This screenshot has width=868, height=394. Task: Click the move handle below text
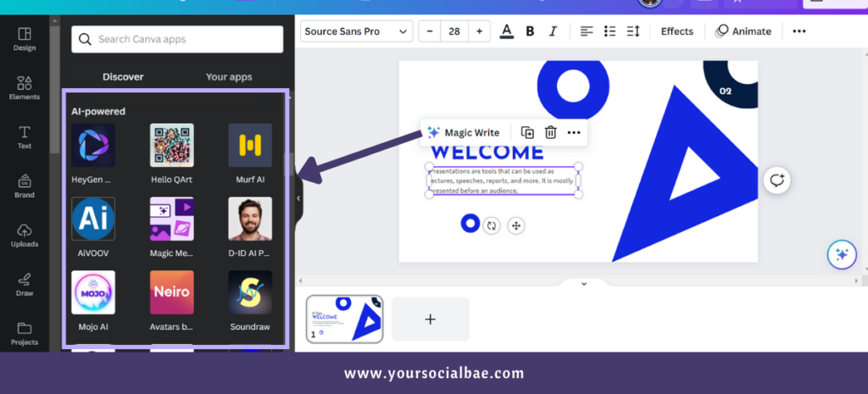[516, 225]
